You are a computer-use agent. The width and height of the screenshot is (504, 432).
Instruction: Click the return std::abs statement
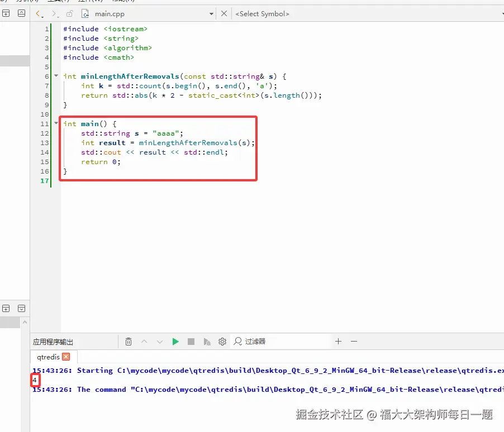tap(201, 95)
